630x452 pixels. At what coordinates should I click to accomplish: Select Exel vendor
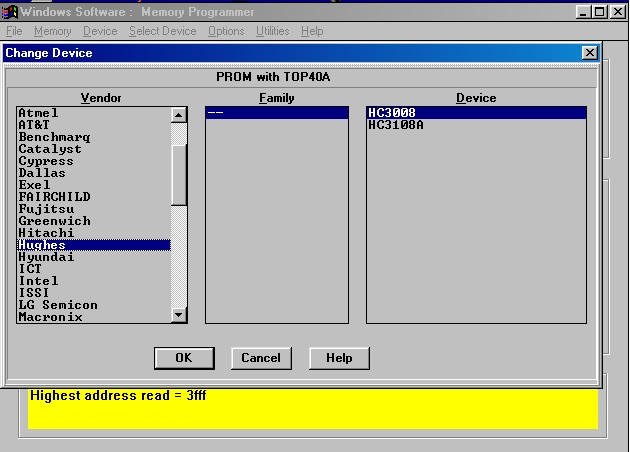(94, 185)
